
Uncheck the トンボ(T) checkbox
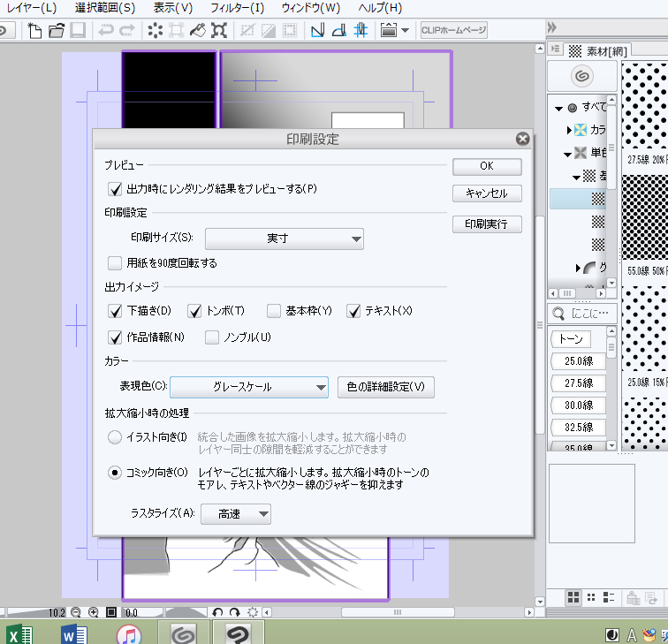[194, 311]
